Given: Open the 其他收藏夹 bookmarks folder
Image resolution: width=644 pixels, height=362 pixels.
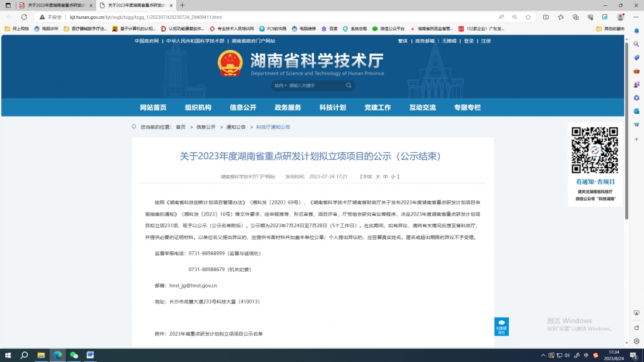Looking at the screenshot, I should 610,28.
